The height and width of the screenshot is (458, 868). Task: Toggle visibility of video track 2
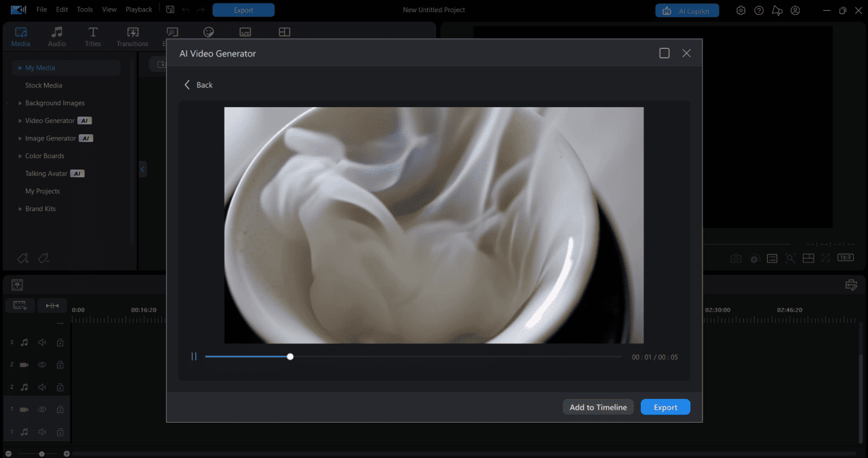[42, 364]
